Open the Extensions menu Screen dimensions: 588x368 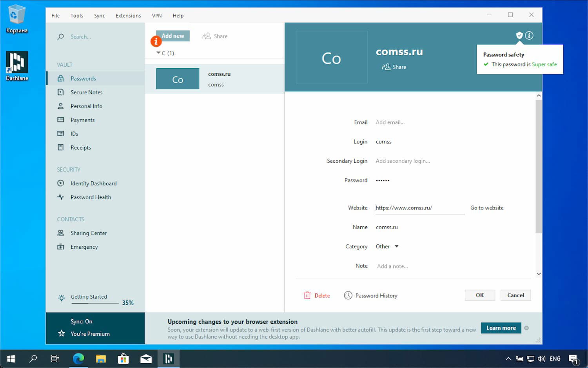pos(128,15)
